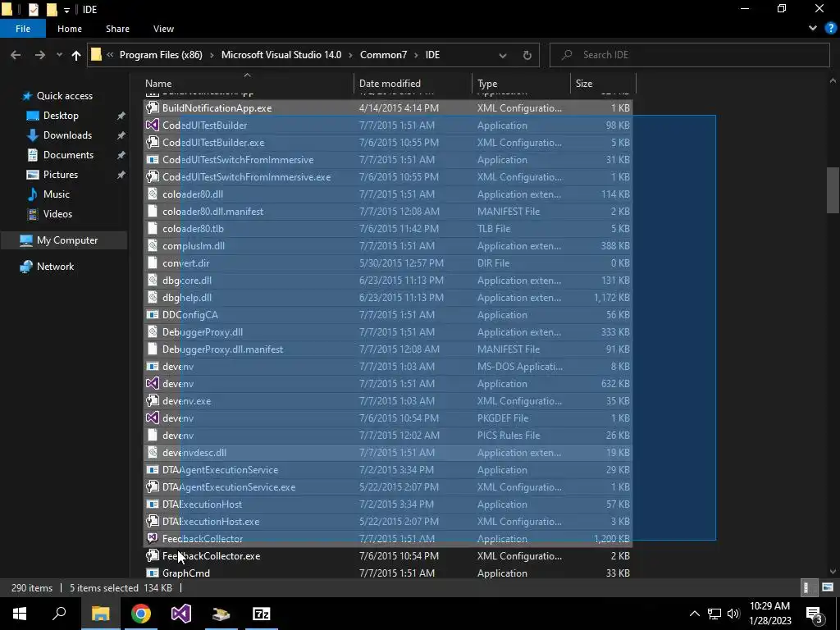Select Program Files (x86) in the breadcrumb
This screenshot has height=630, width=840.
click(x=161, y=55)
